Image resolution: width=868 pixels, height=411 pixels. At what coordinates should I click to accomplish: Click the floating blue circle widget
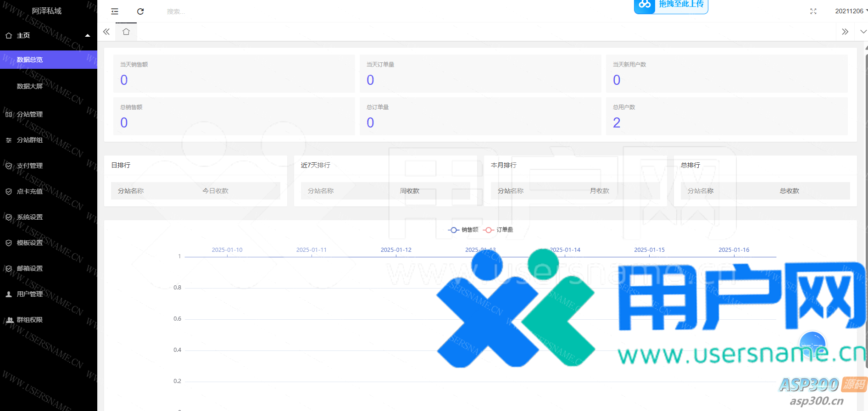[x=812, y=344]
